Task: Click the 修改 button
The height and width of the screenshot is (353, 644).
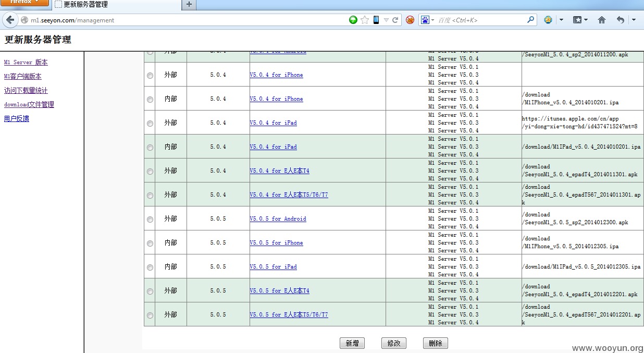Action: click(394, 343)
